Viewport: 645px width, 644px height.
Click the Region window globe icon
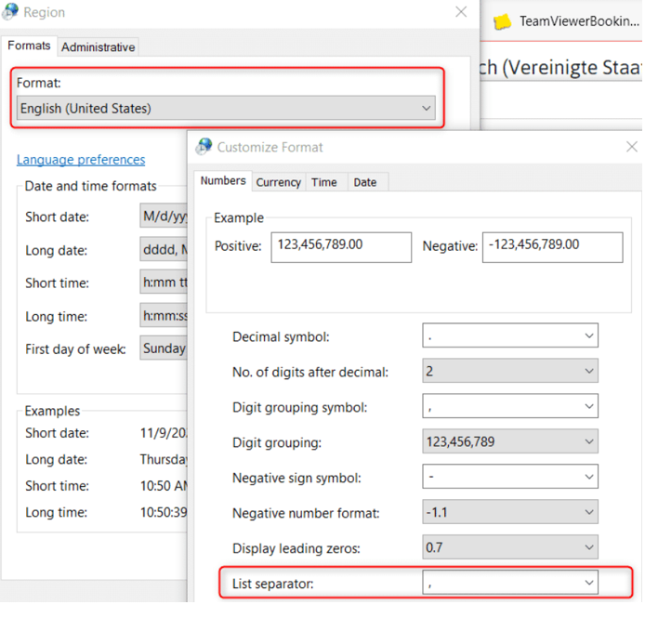(11, 13)
